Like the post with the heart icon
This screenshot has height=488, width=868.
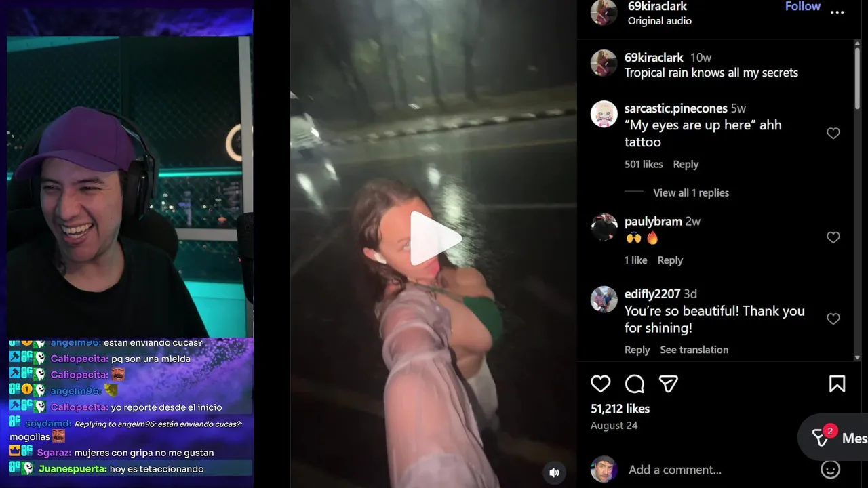coord(600,384)
